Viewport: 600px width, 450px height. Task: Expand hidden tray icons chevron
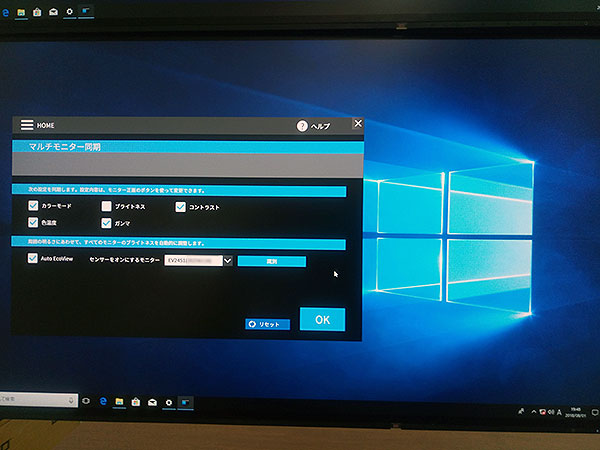pos(533,412)
